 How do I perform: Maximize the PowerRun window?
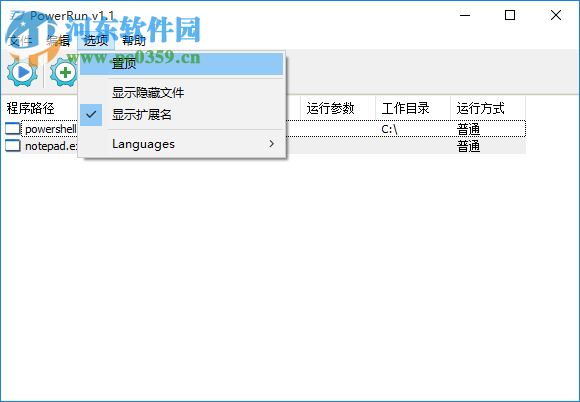[x=510, y=15]
